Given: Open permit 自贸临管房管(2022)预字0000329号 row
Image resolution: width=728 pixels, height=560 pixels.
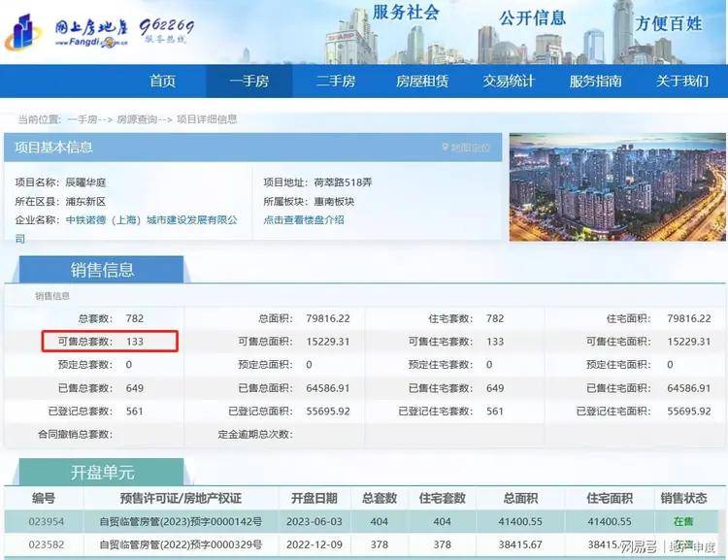Looking at the screenshot, I should pos(180,544).
